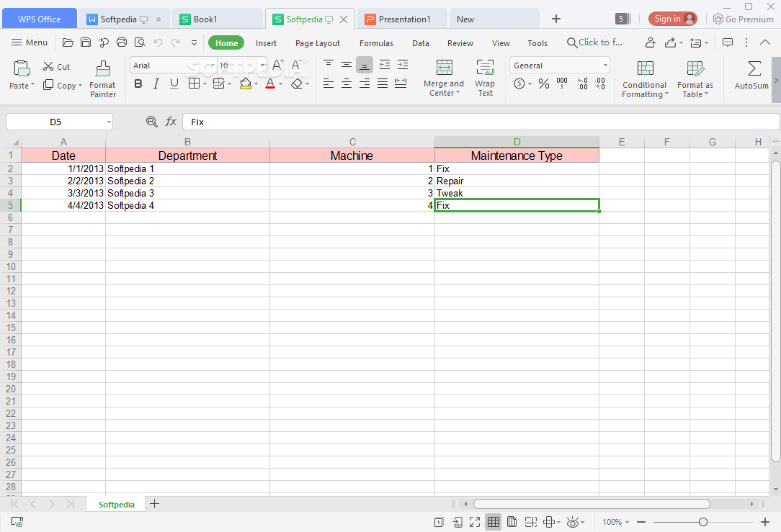Image resolution: width=781 pixels, height=532 pixels.
Task: Switch to Normal view in status bar
Action: [493, 522]
